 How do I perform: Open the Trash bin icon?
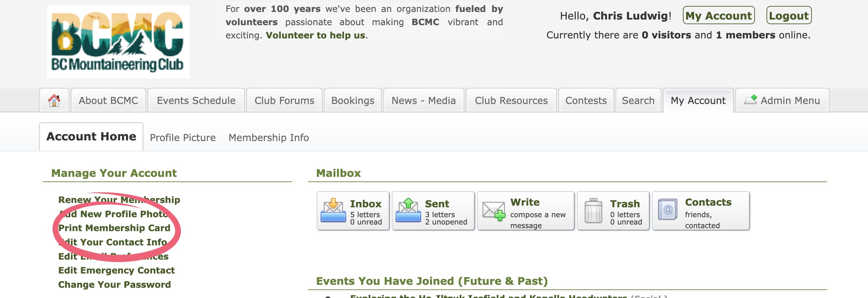pyautogui.click(x=593, y=211)
